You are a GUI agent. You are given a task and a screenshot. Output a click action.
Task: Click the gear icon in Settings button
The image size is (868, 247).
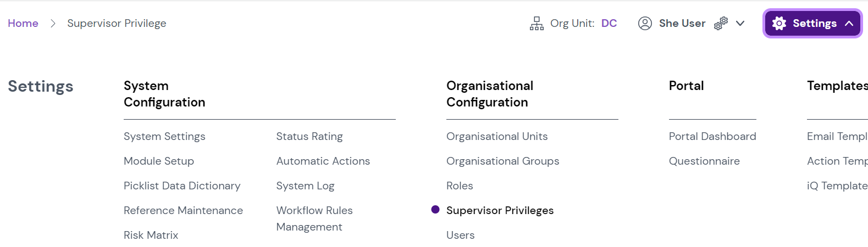[779, 23]
